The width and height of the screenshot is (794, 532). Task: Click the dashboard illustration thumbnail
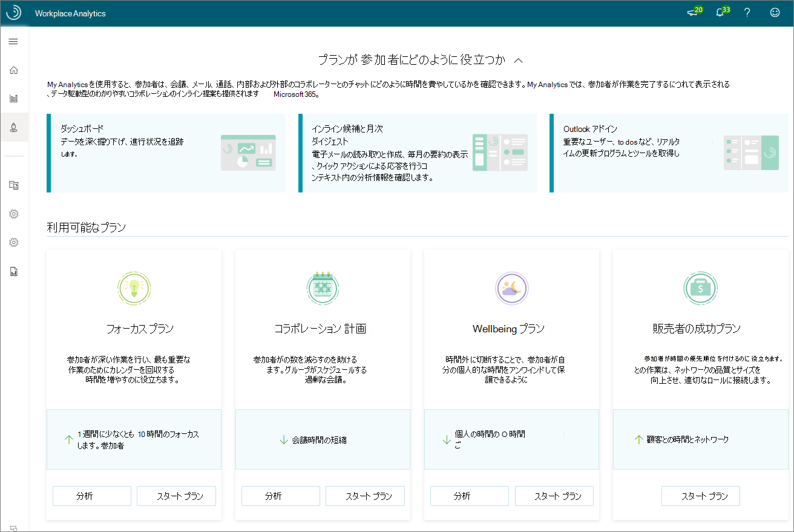(x=248, y=153)
